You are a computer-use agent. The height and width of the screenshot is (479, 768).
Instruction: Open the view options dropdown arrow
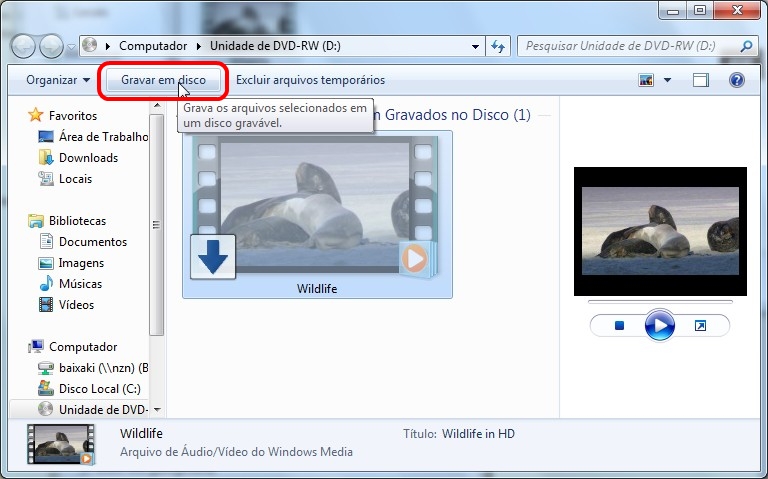click(x=668, y=80)
